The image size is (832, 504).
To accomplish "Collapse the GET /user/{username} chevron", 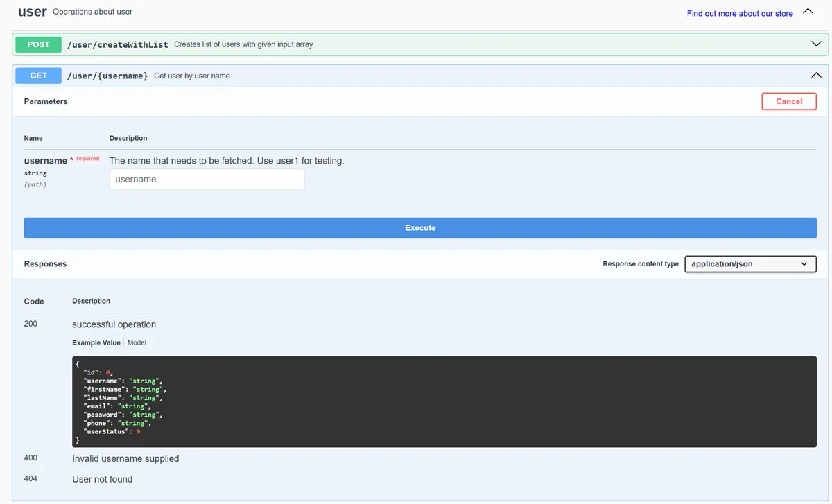I will [x=816, y=76].
